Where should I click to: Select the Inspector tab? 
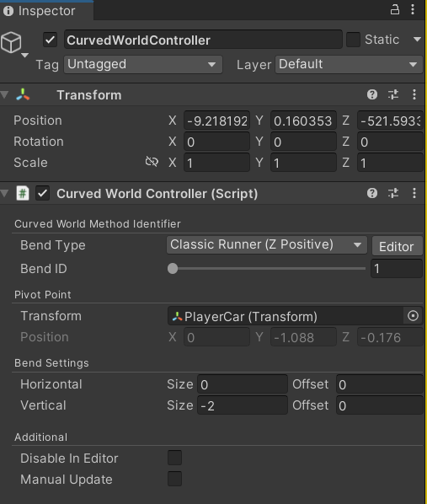[46, 11]
